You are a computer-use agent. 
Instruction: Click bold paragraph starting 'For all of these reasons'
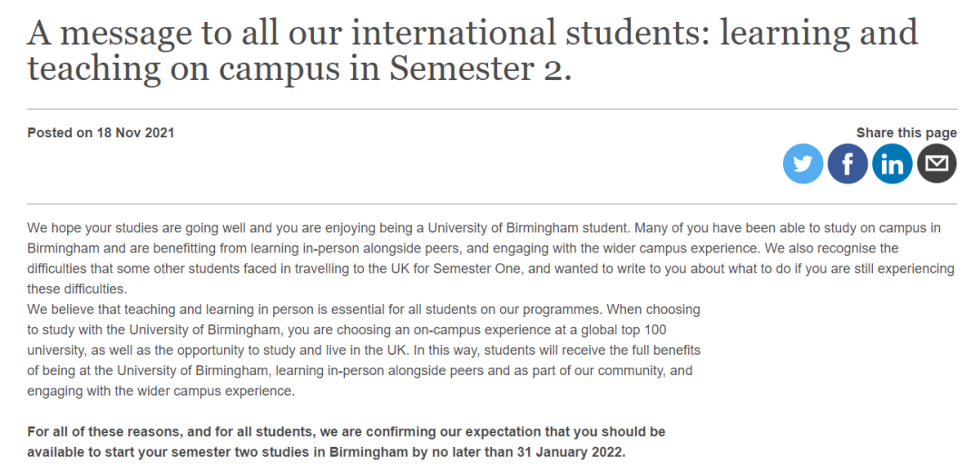coord(346,441)
